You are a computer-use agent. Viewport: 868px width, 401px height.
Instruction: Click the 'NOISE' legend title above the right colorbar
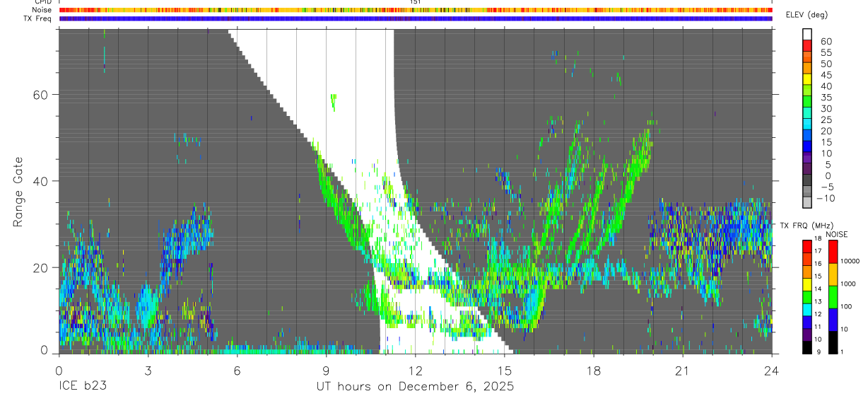(836, 234)
